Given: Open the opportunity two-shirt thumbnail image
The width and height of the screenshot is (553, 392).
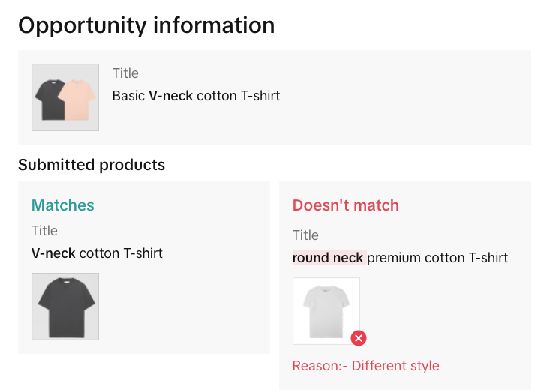Looking at the screenshot, I should (x=65, y=97).
